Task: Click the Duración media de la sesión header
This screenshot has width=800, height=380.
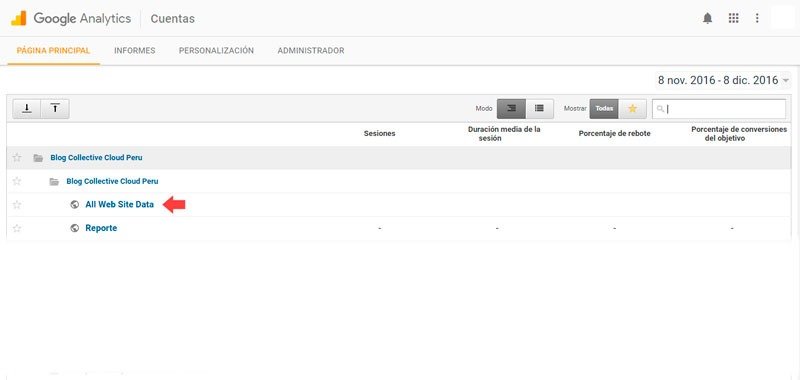Action: [504, 134]
